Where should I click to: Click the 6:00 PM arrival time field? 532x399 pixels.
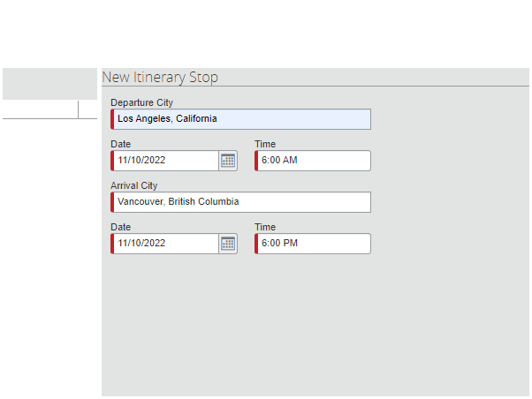313,244
